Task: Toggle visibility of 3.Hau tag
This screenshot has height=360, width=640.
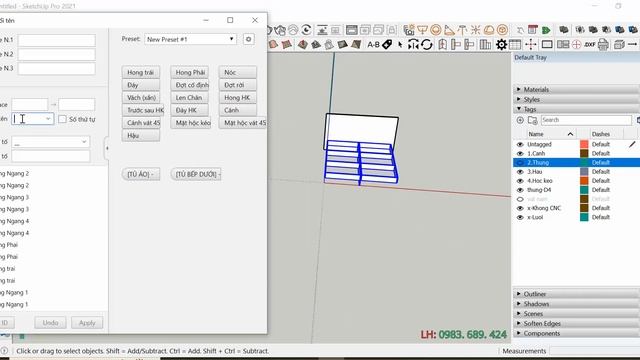Action: [x=520, y=172]
